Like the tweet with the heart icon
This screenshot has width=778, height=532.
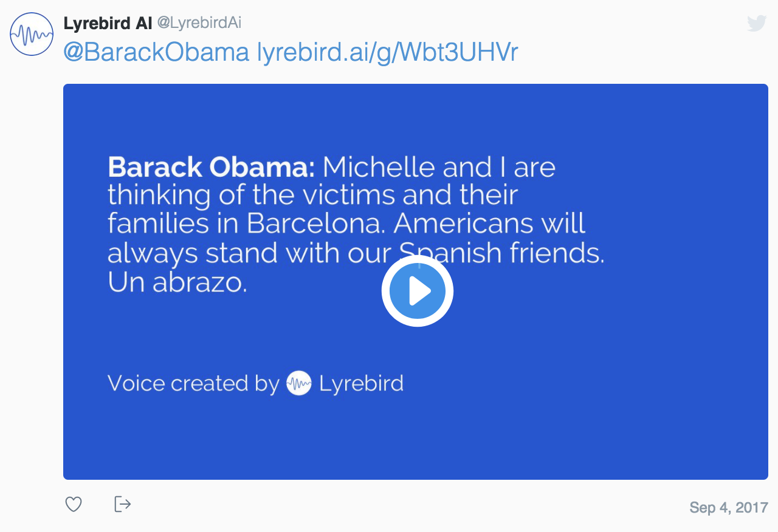(74, 504)
